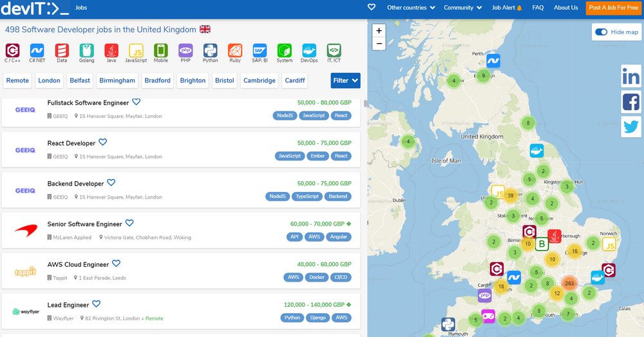644x337 pixels.
Task: Open the Lead Engineer listing title
Action: [x=68, y=305]
